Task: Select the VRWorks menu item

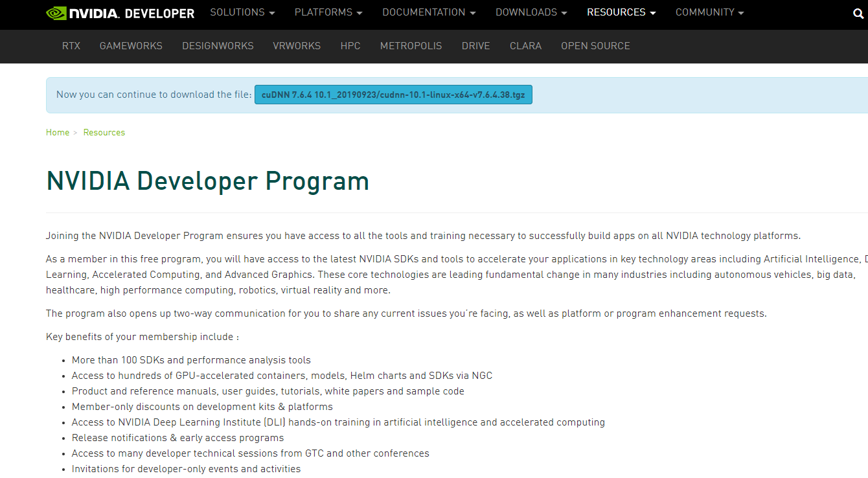Action: point(297,46)
